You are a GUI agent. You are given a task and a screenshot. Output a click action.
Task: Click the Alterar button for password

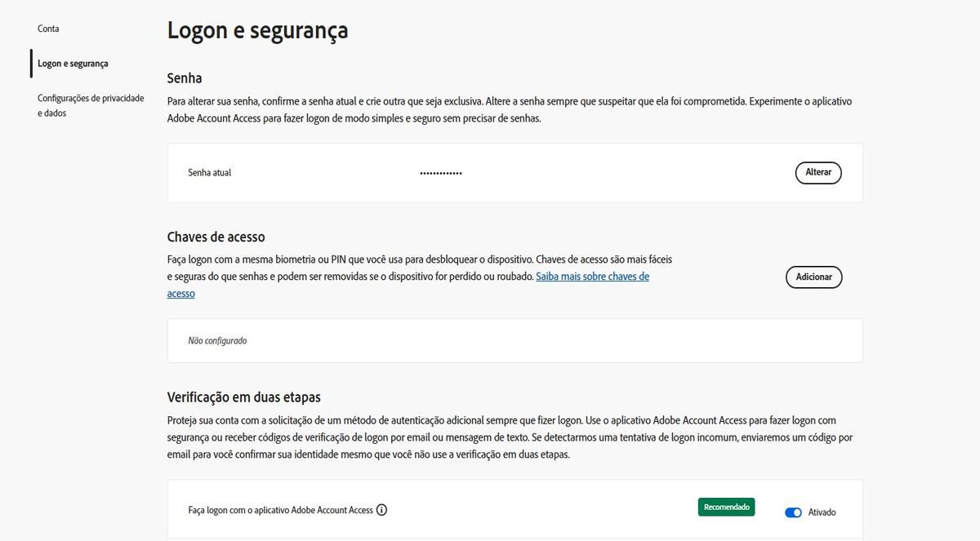[x=818, y=172]
